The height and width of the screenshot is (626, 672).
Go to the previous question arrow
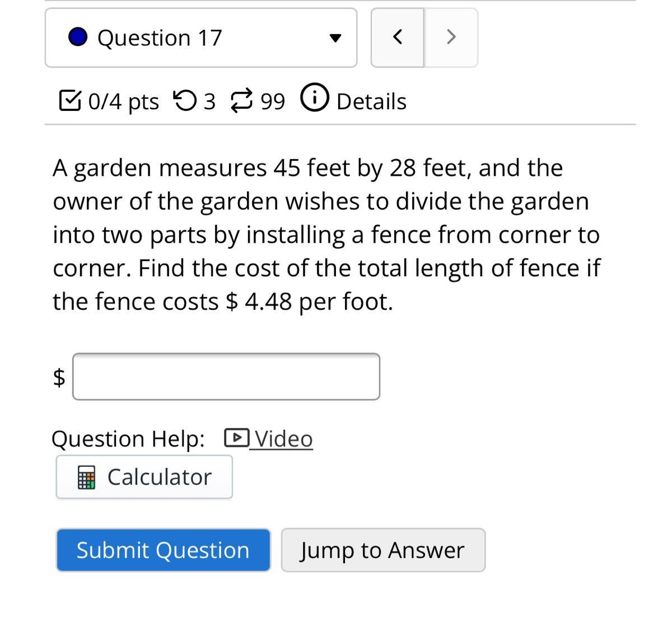(x=398, y=38)
